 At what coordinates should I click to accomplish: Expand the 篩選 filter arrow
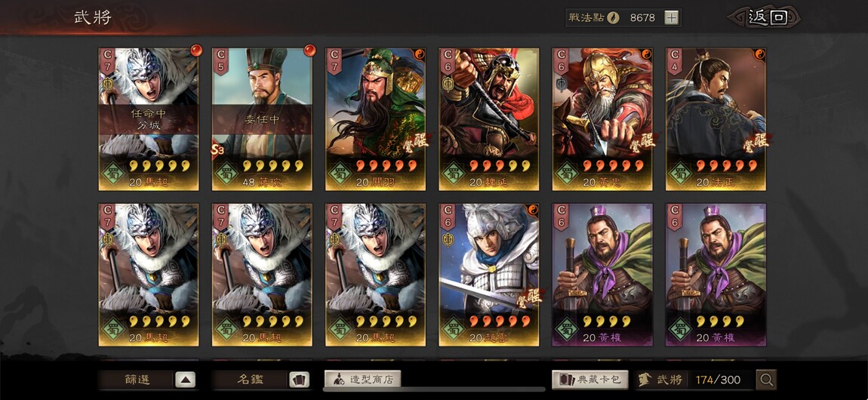click(186, 380)
